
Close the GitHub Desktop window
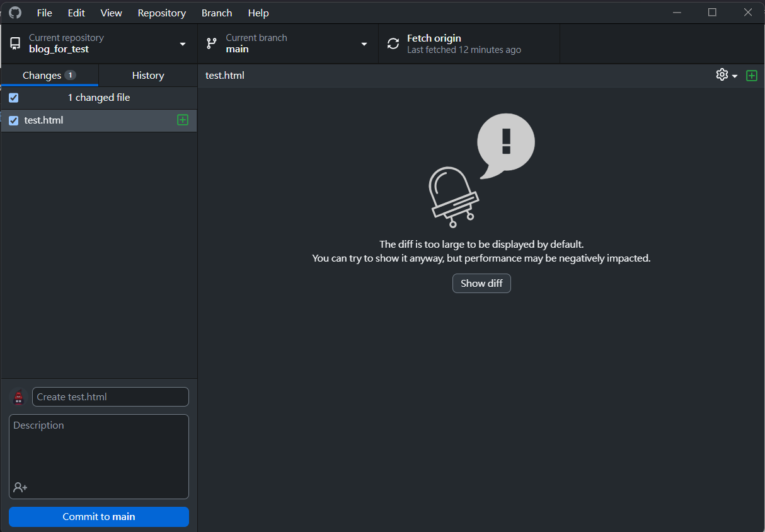(x=747, y=13)
